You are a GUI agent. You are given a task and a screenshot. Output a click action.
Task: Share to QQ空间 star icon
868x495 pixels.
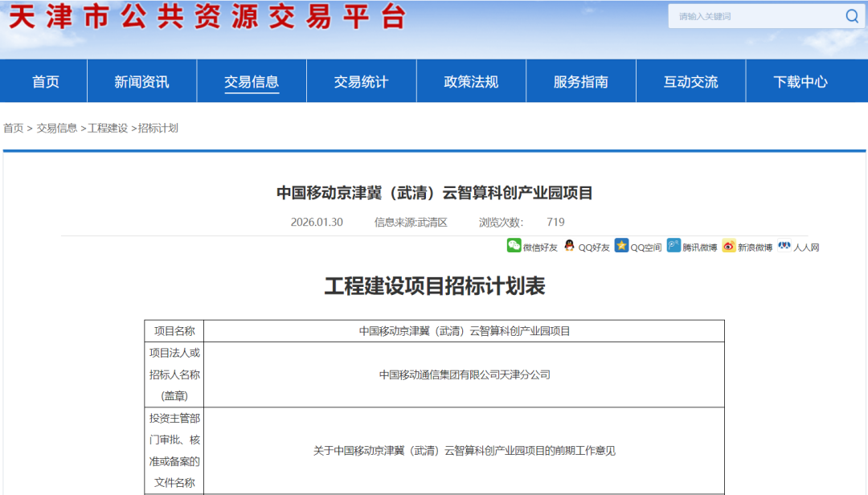[621, 246]
